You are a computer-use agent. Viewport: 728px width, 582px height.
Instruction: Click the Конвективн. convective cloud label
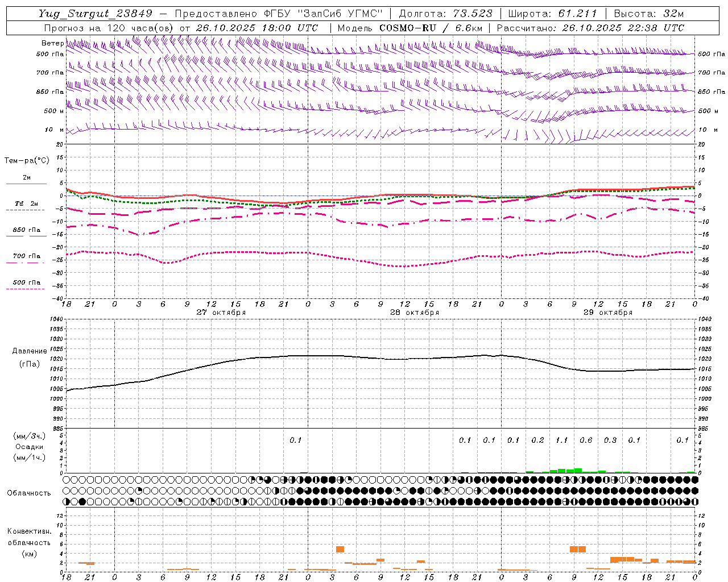(x=30, y=531)
